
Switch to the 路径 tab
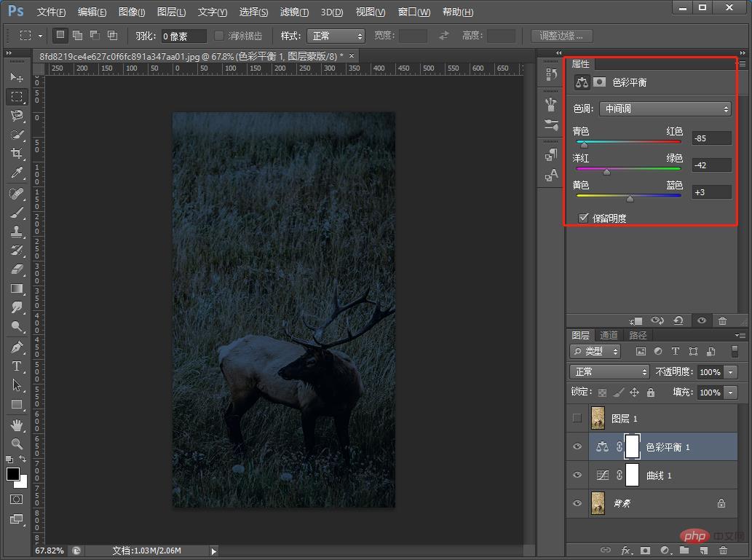point(638,335)
